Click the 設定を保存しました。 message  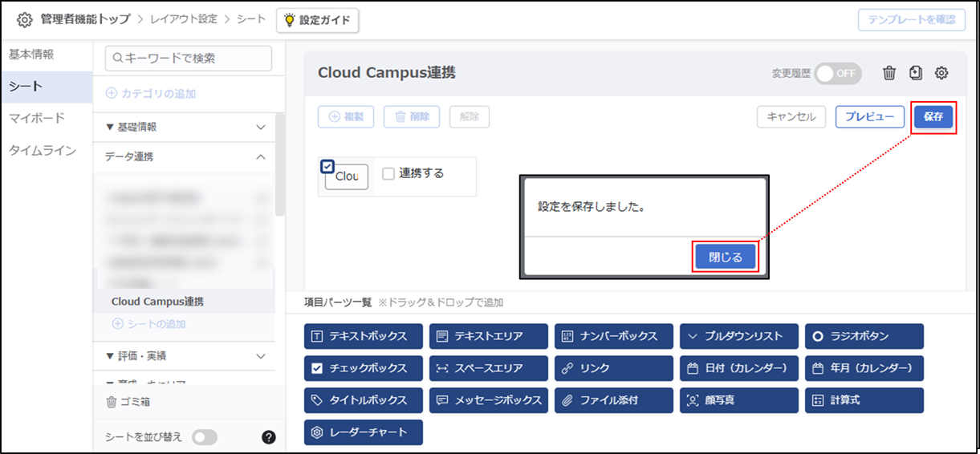[x=592, y=206]
